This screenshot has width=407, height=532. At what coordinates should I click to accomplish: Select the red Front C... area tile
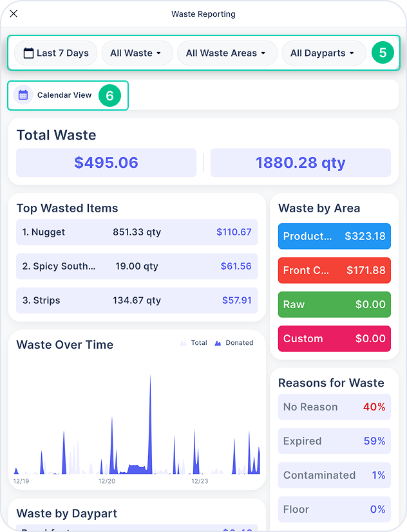[x=334, y=270]
